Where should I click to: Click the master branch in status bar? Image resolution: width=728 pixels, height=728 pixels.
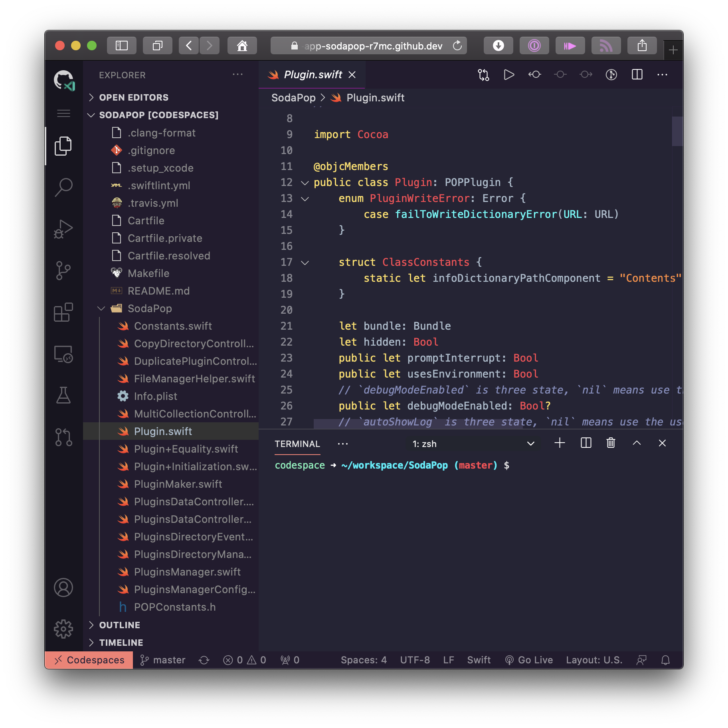pos(162,660)
